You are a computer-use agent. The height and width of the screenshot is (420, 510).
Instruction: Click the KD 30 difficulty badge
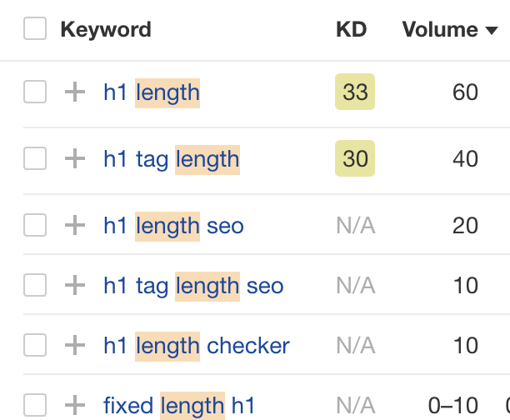355,158
